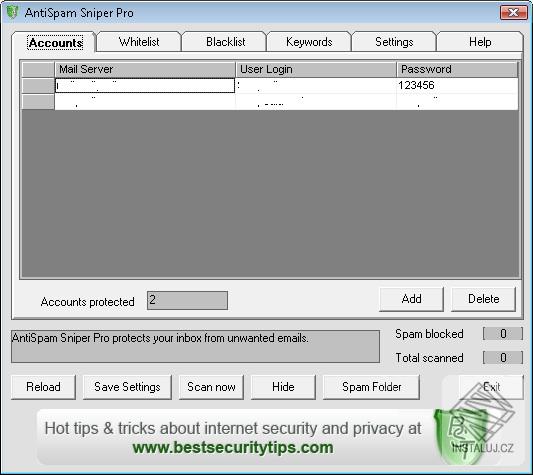Hide the application window with Hide
This screenshot has width=533, height=475.
point(283,387)
